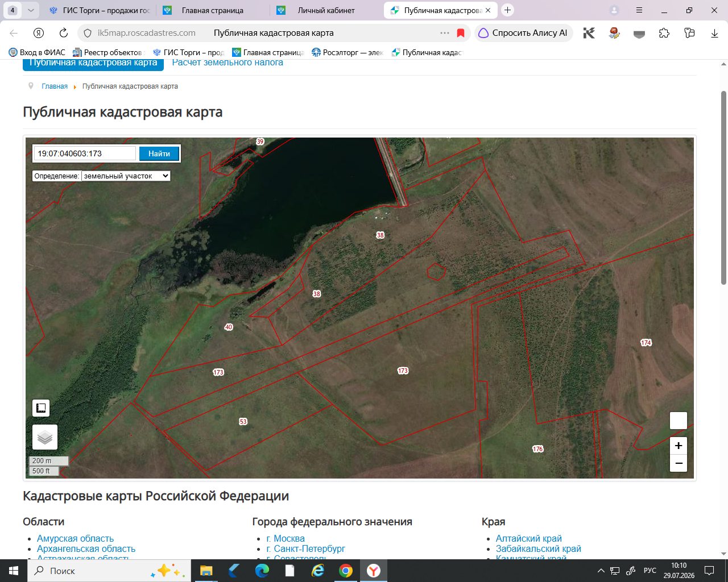Viewport: 728px width, 582px height.
Task: Click the red bookmark icon in address bar
Action: click(x=461, y=33)
